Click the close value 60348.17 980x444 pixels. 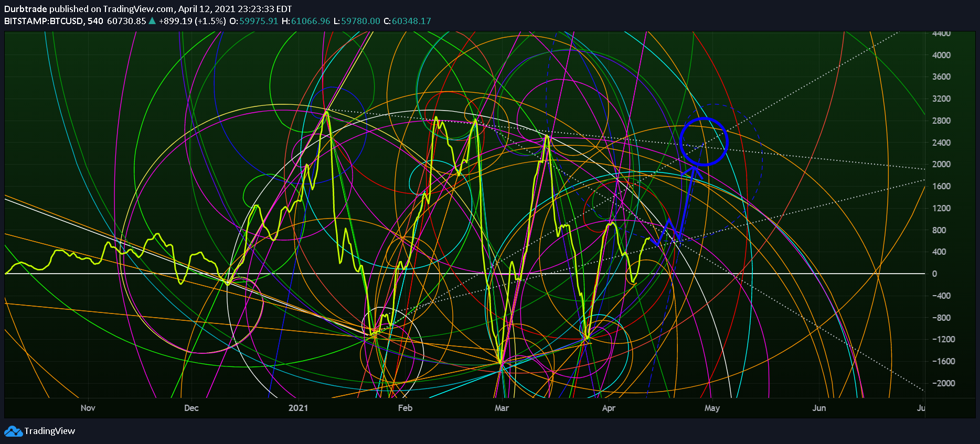pos(411,21)
